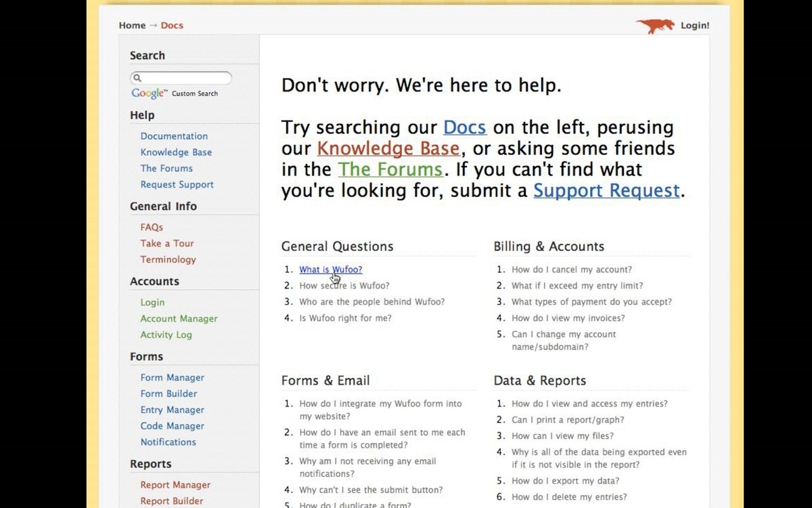Click Login under the Accounts sidebar section
This screenshot has height=508, width=812.
tap(152, 303)
